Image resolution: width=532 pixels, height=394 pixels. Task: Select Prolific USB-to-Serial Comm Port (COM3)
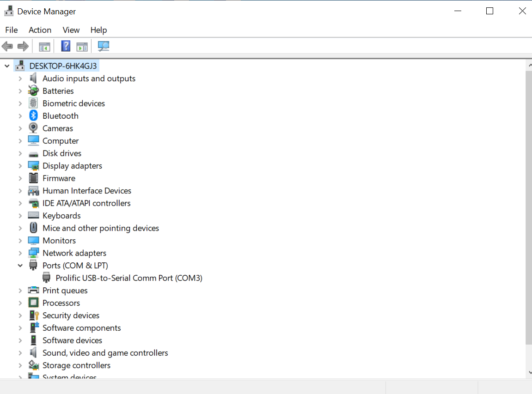point(129,278)
